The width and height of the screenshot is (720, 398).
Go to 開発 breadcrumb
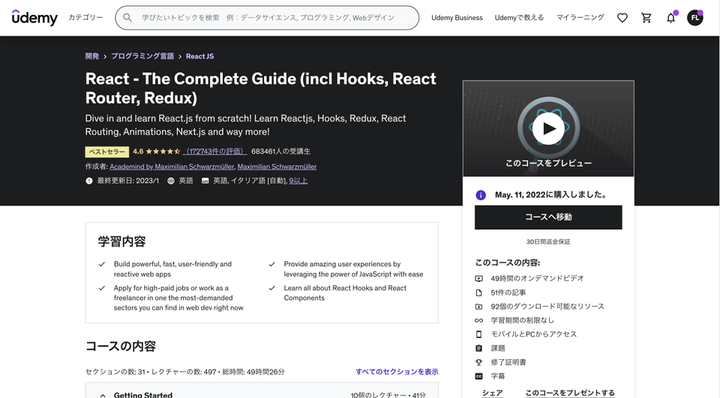[92, 56]
